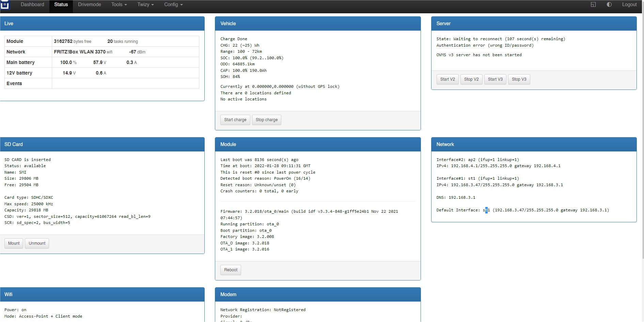
Task: Toggle the window layout icon
Action: pyautogui.click(x=593, y=5)
